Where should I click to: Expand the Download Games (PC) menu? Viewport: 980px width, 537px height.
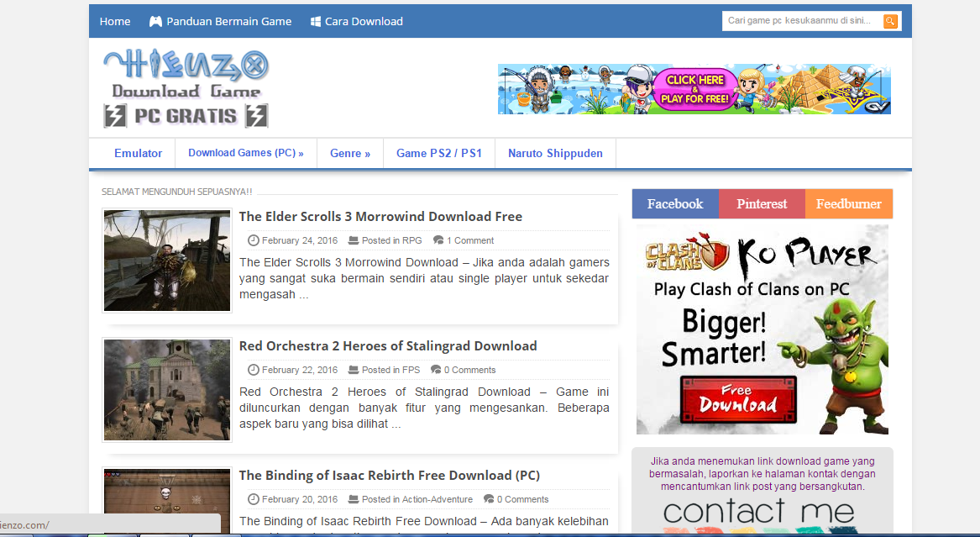tap(245, 153)
